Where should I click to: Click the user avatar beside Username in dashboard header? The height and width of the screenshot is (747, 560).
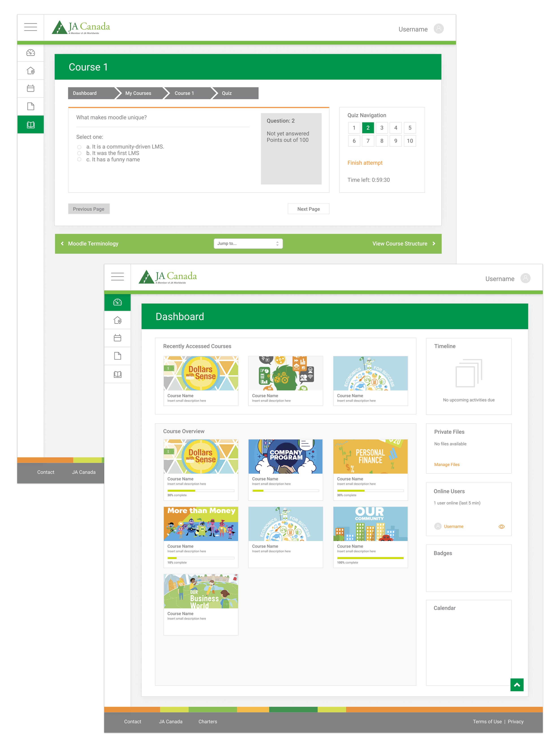click(x=525, y=278)
